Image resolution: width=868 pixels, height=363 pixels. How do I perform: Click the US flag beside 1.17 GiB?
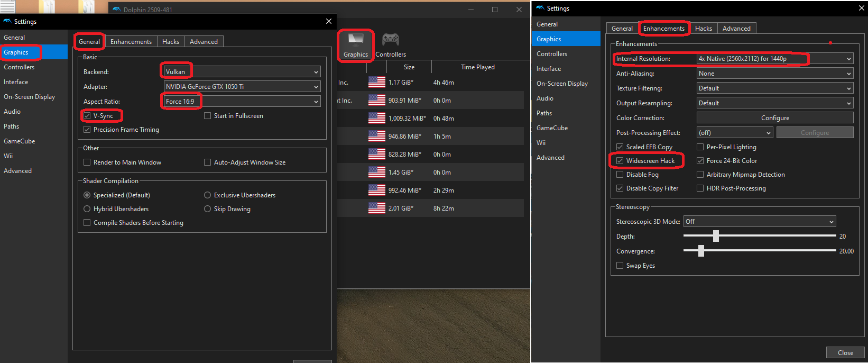[x=377, y=83]
